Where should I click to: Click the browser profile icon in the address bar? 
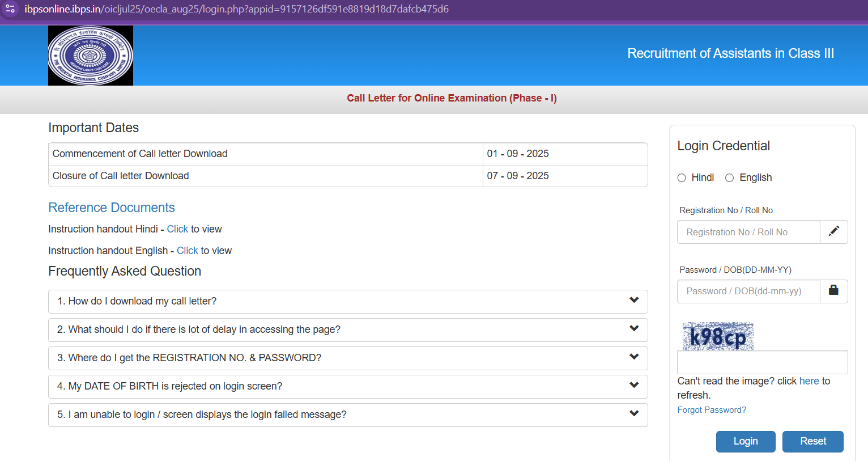10,9
